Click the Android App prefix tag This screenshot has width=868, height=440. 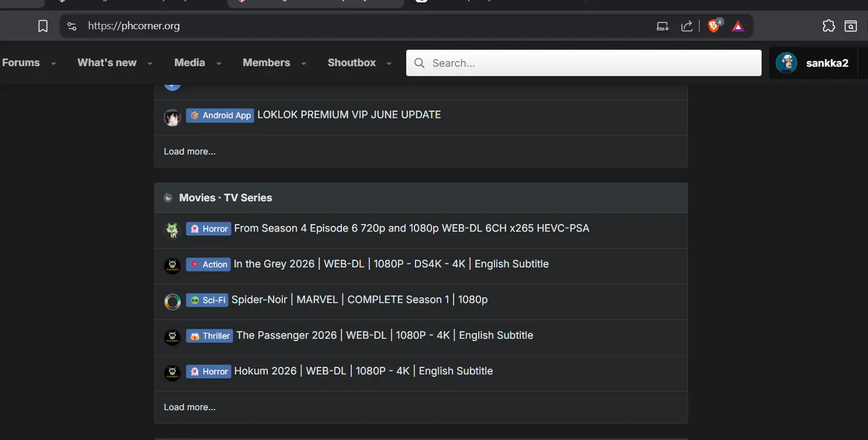click(220, 115)
